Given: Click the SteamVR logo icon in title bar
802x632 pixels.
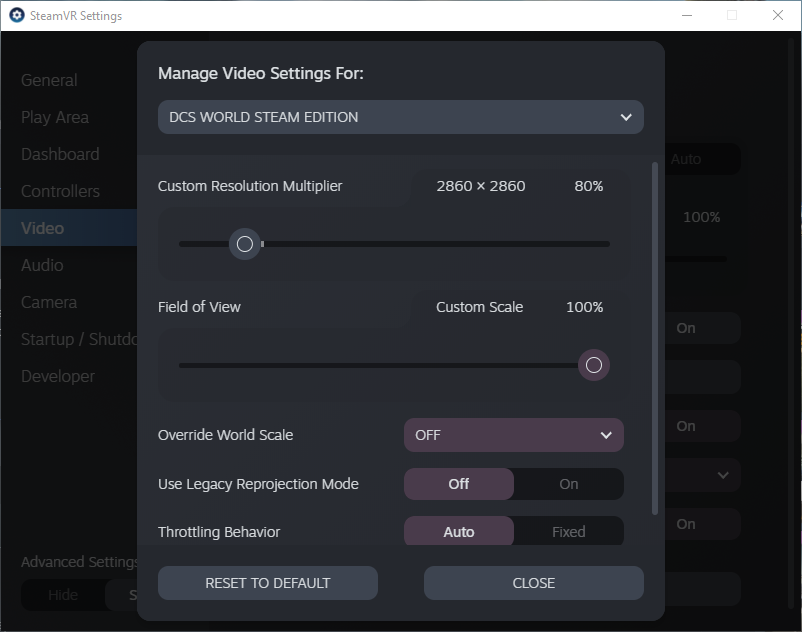Looking at the screenshot, I should [17, 15].
